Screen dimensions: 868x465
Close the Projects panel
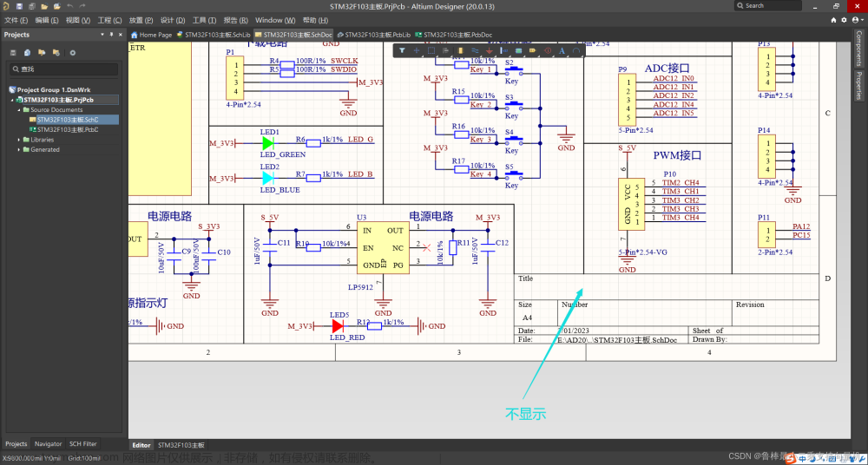tap(120, 35)
